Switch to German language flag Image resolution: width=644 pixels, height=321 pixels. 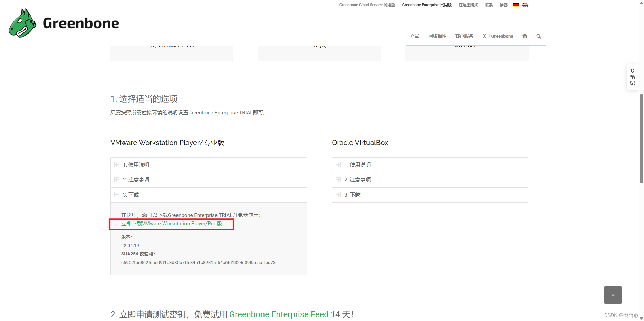point(516,5)
